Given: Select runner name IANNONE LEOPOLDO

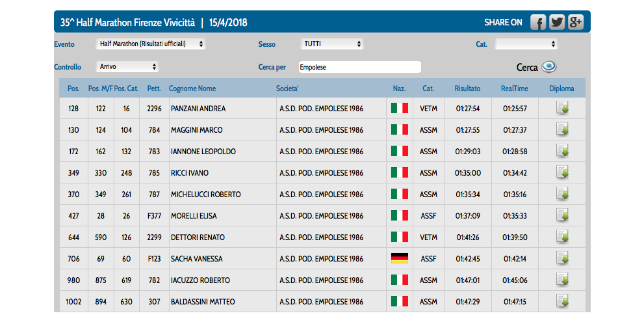Looking at the screenshot, I should (203, 152).
